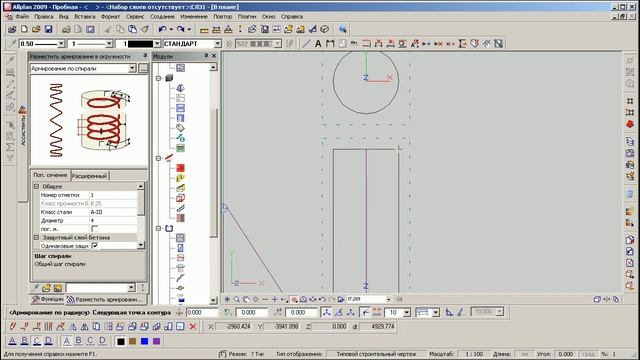The height and width of the screenshot is (360, 640).
Task: Open the 'Армирование по спирали' dropdown
Action: pyautogui.click(x=132, y=68)
